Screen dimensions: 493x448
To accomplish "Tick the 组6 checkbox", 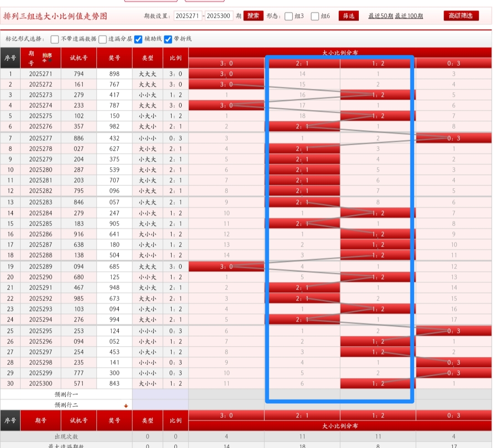I will coord(315,16).
